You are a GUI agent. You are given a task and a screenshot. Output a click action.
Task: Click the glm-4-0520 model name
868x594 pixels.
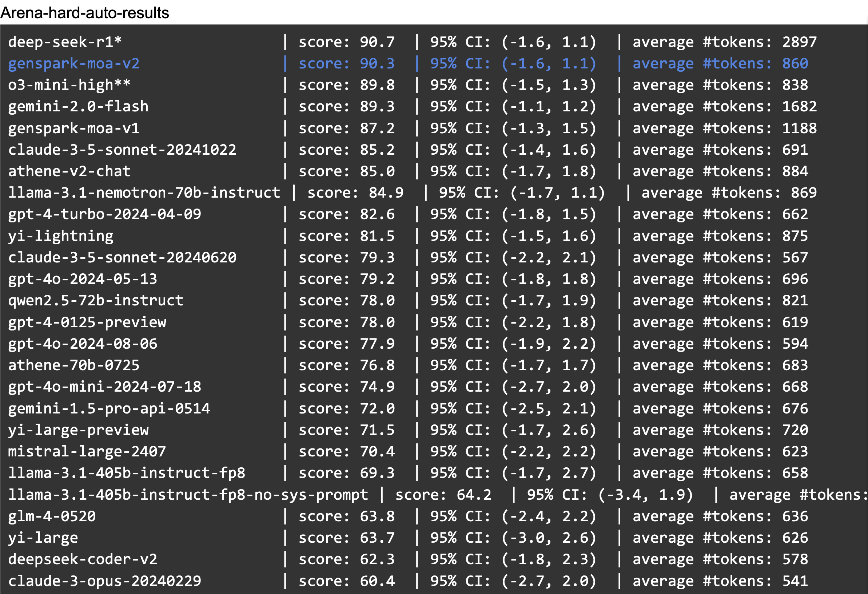coord(52,516)
